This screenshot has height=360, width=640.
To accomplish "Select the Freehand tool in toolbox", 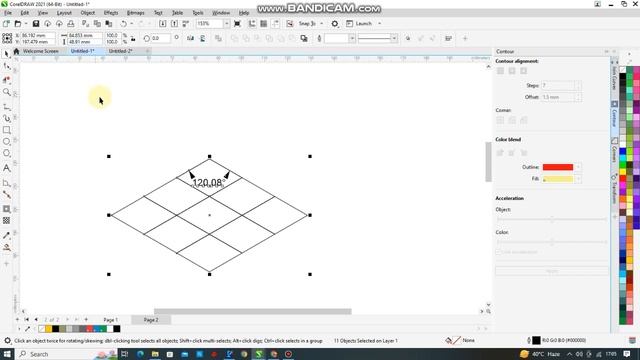I will point(7,107).
